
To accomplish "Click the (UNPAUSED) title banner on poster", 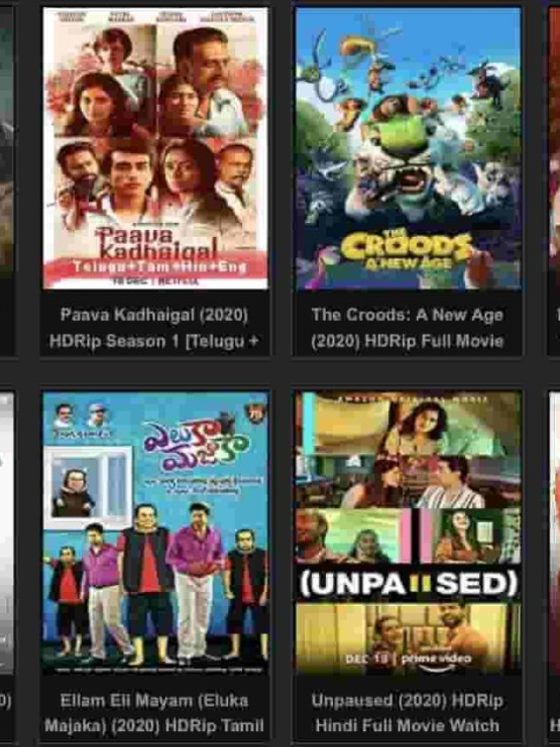I will click(408, 585).
